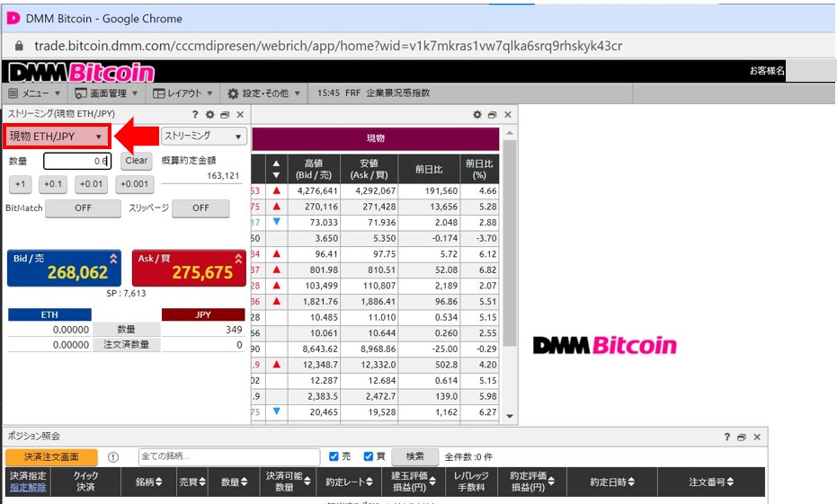The height and width of the screenshot is (504, 837).
Task: Click the 271,428 ask cell
Action: click(x=369, y=207)
